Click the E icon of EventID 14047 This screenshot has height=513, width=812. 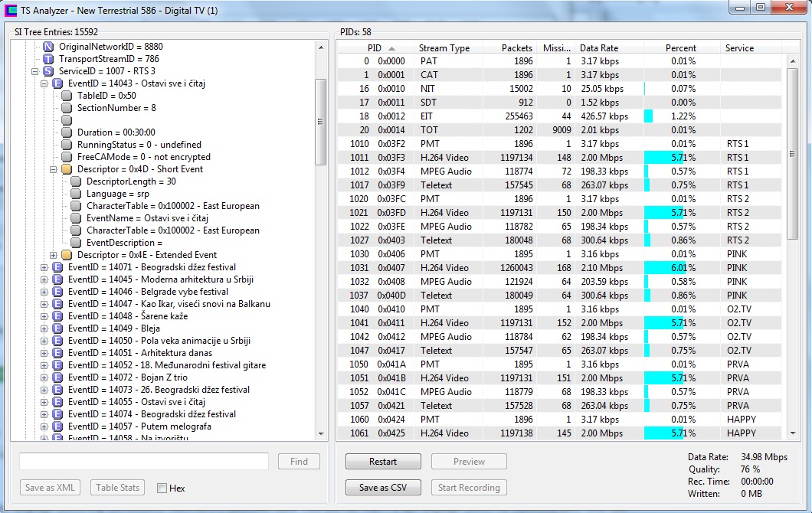57,304
